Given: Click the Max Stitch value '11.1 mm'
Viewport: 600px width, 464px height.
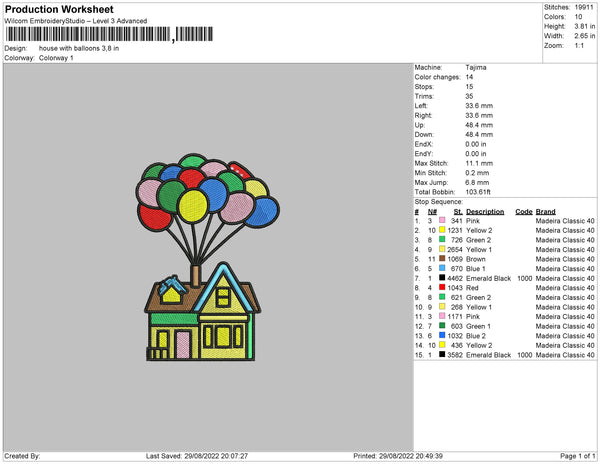Looking at the screenshot, I should tap(479, 163).
